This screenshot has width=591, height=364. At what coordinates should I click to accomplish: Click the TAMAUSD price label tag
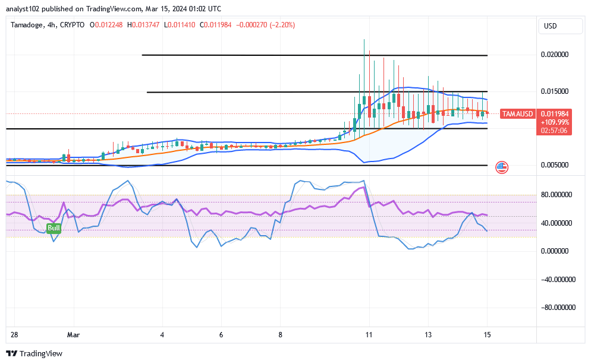(517, 113)
